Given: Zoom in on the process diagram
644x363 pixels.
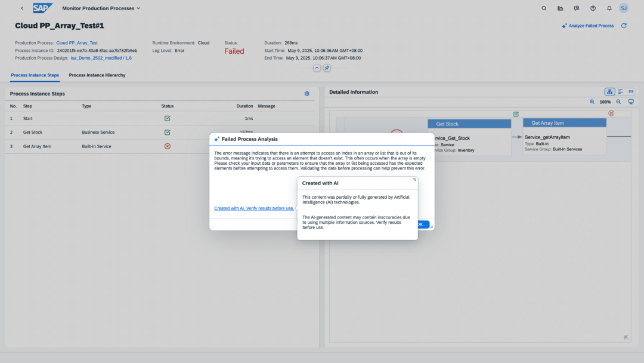Looking at the screenshot, I should coord(592,102).
